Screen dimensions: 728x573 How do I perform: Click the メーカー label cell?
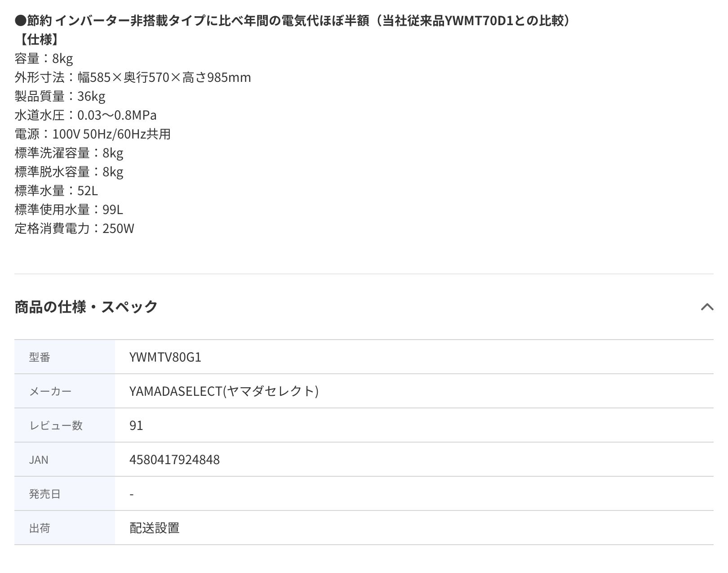click(50, 391)
